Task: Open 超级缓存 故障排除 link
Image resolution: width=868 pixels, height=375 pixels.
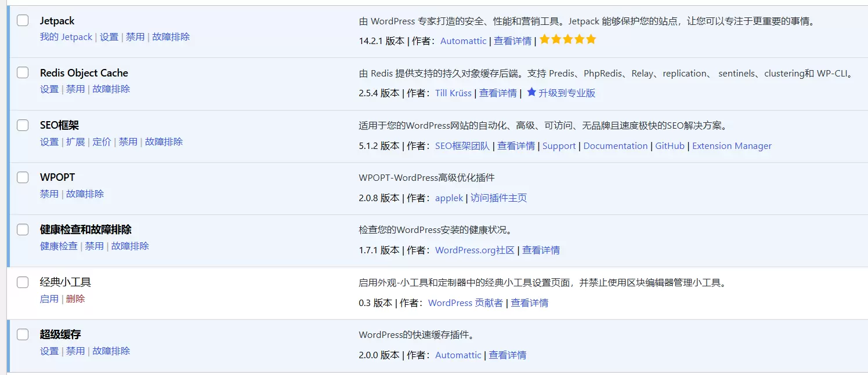Action: pos(111,351)
